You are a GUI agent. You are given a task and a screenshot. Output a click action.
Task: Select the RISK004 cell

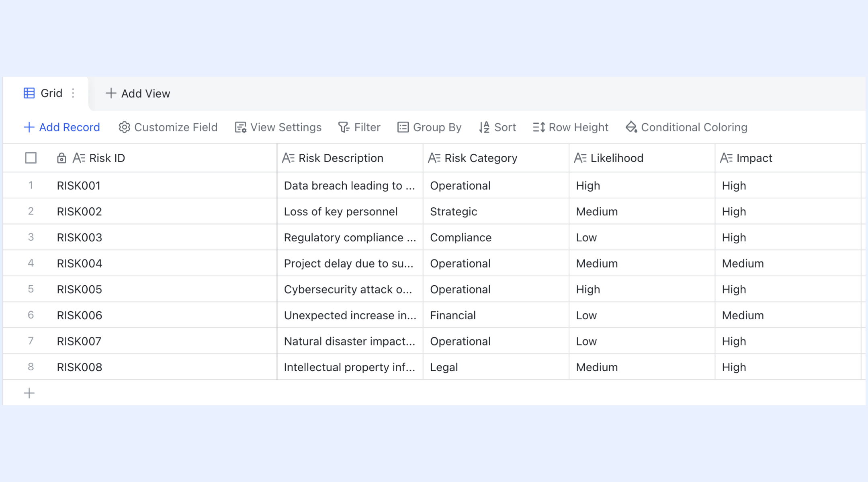pos(164,263)
